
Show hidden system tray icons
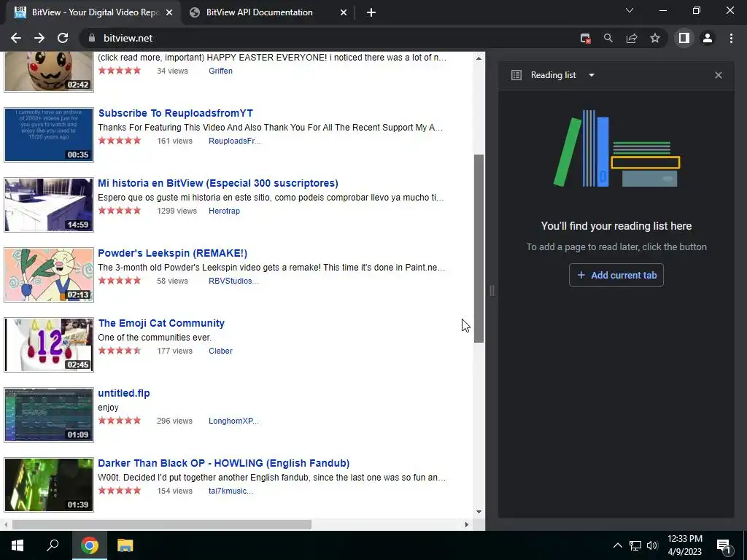617,545
